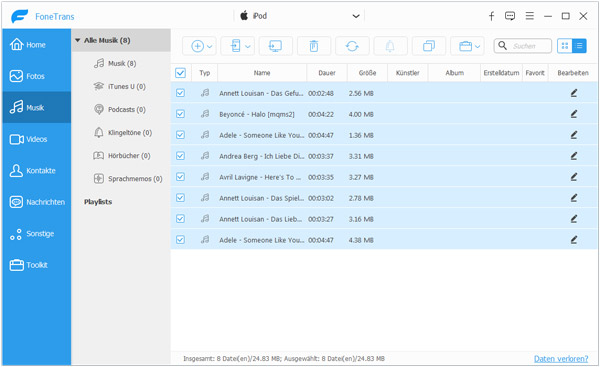Select Sprachmemos (0) category
This screenshot has height=367, width=600.
[121, 179]
